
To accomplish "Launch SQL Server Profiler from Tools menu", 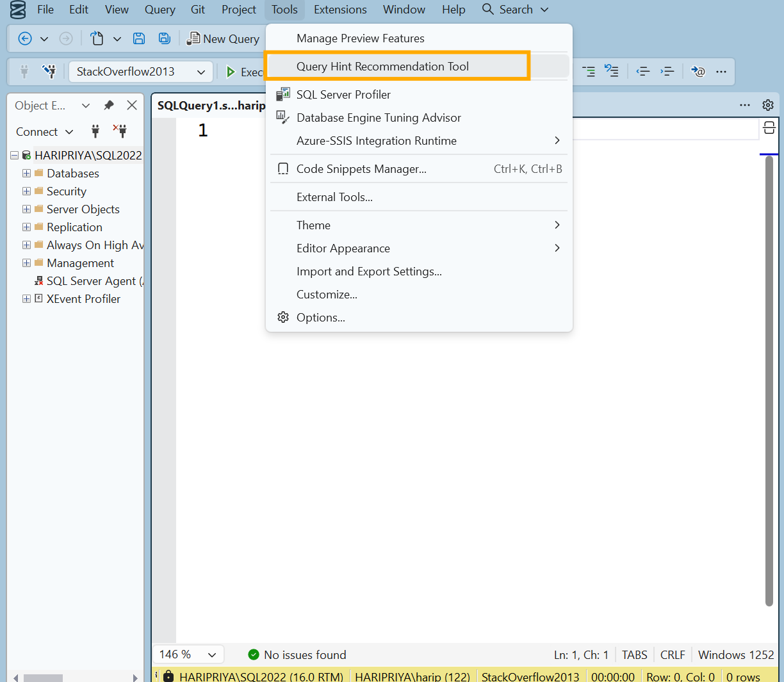I will pyautogui.click(x=419, y=95).
